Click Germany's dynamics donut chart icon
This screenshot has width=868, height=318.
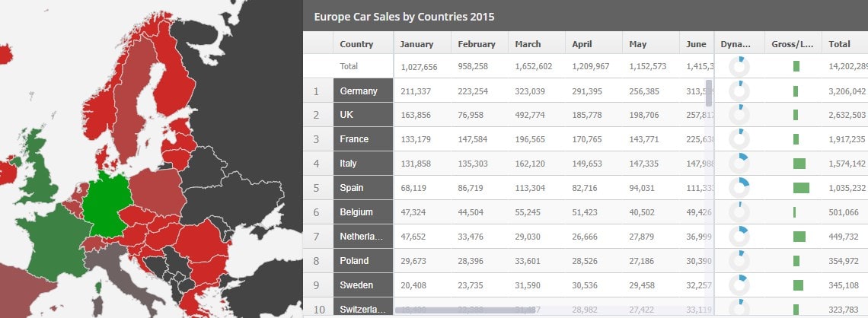pos(739,91)
